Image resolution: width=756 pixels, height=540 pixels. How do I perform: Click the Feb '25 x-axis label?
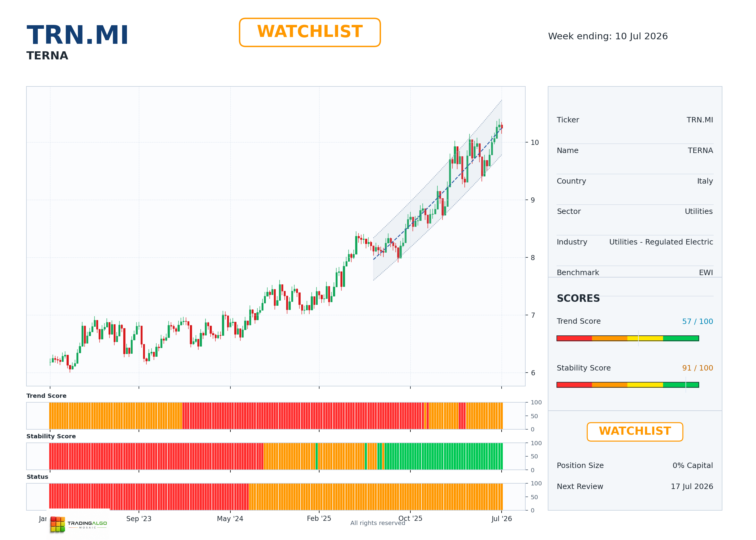pyautogui.click(x=319, y=519)
